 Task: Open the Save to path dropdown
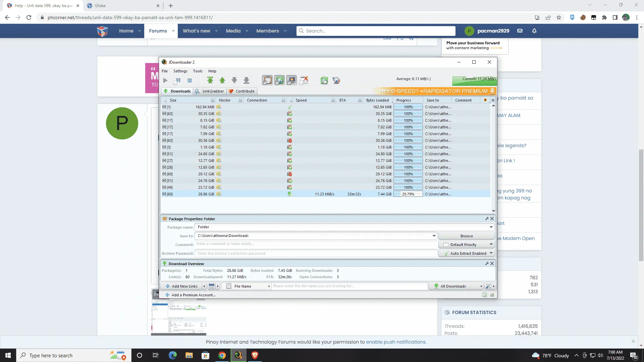(x=434, y=236)
